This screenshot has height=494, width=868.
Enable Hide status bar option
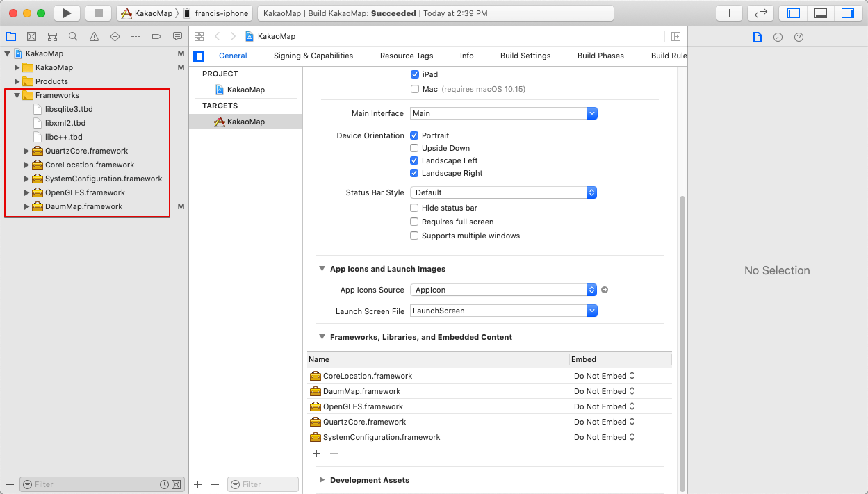point(415,208)
